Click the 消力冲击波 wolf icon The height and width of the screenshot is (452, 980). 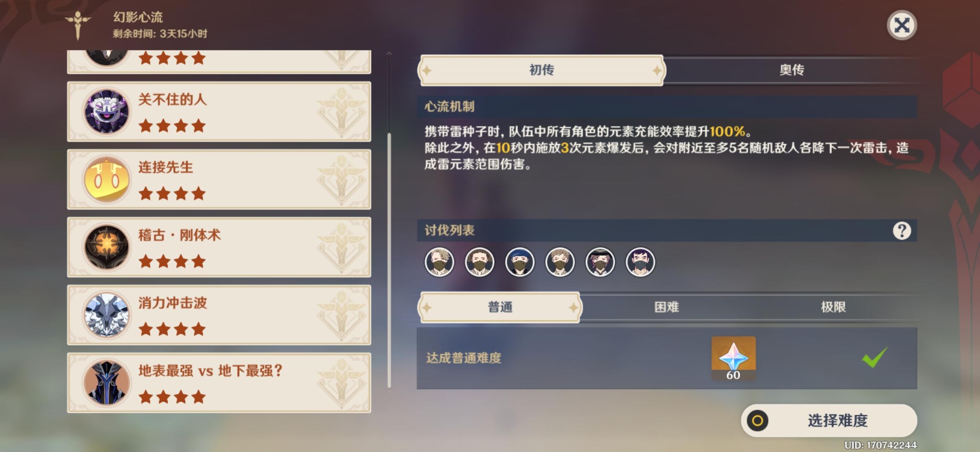pos(106,315)
